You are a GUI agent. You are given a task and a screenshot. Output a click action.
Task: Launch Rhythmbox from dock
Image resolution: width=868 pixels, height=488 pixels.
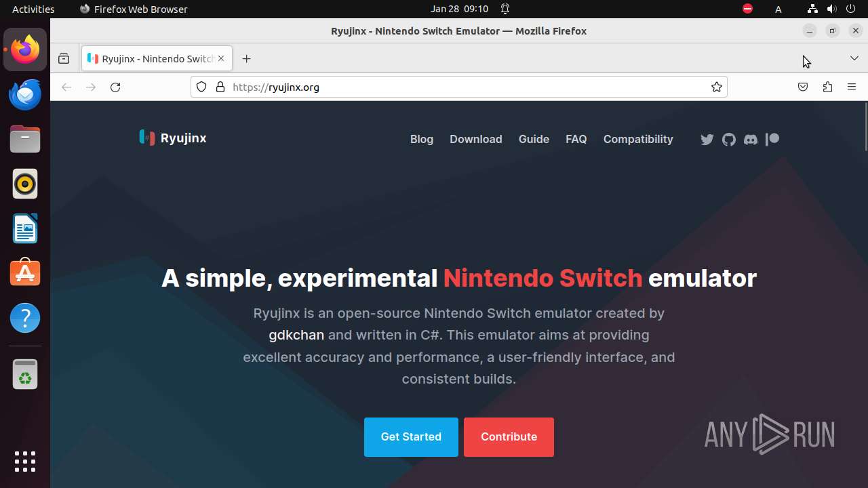click(x=25, y=184)
